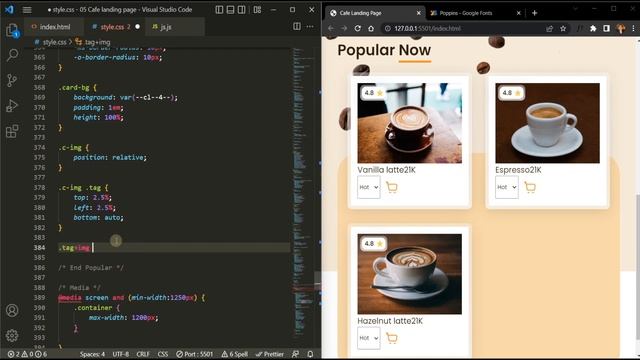Change file encoding UTF-8

tap(121, 354)
